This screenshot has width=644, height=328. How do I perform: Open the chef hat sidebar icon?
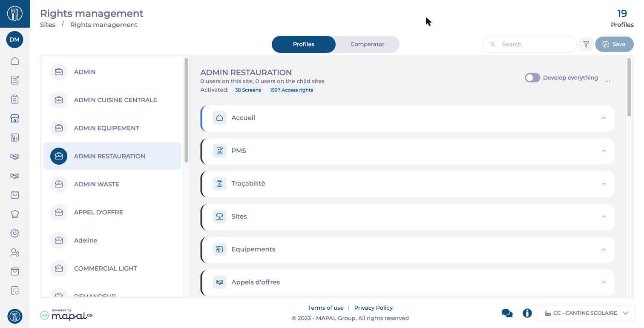[x=15, y=214]
